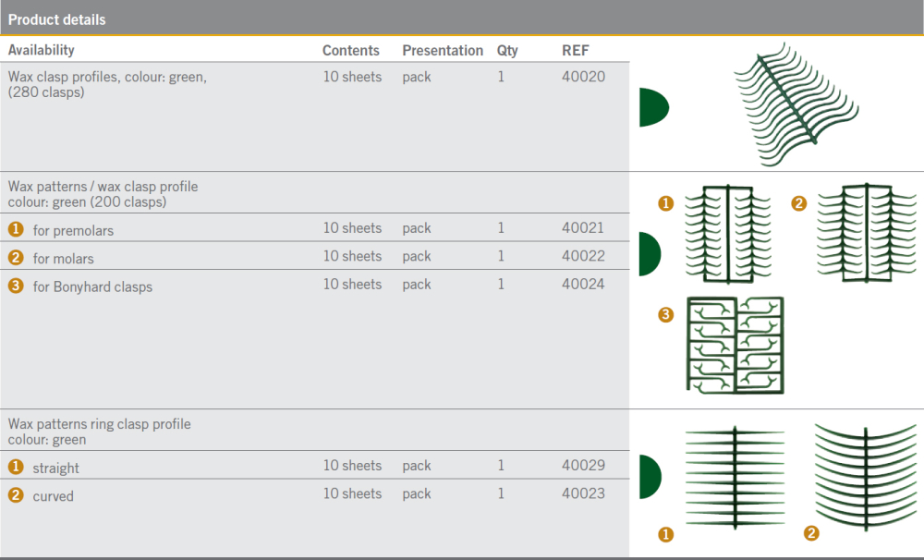Click green half-round swatch in the top row
Image resolution: width=924 pixels, height=560 pixels.
point(652,108)
